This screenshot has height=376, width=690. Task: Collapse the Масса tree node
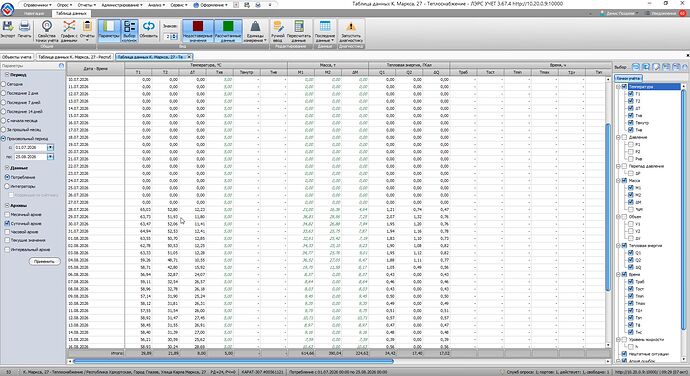(x=618, y=181)
